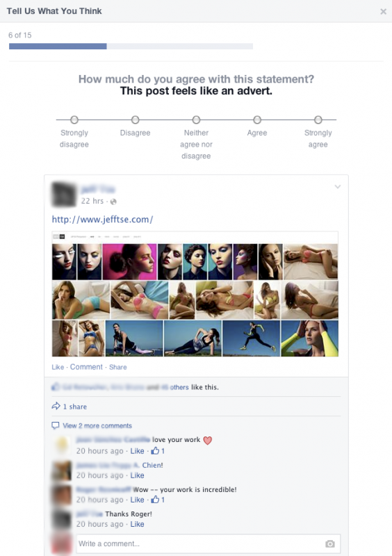Click the speech bubble comments icon

pos(56,425)
